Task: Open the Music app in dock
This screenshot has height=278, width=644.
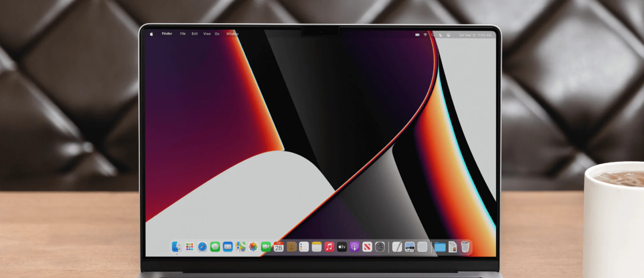Action: tap(330, 246)
